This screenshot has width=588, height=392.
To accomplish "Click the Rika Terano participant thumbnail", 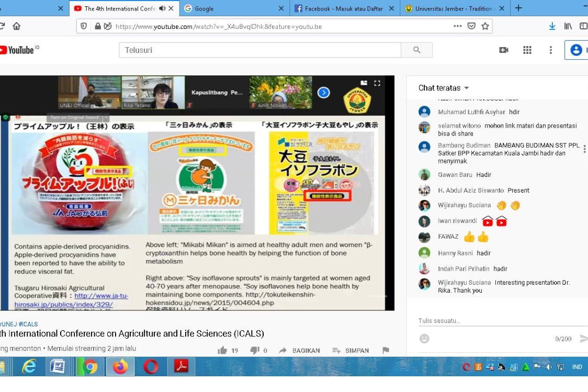I will click(x=153, y=92).
